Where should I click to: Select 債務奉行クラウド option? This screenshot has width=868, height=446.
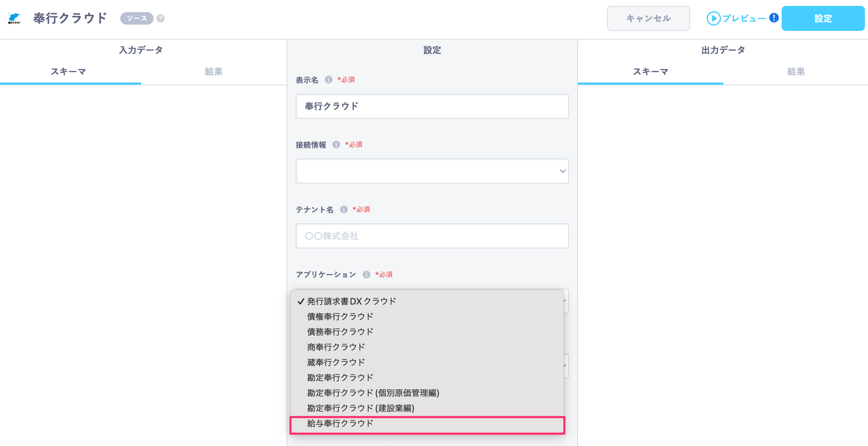point(427,332)
